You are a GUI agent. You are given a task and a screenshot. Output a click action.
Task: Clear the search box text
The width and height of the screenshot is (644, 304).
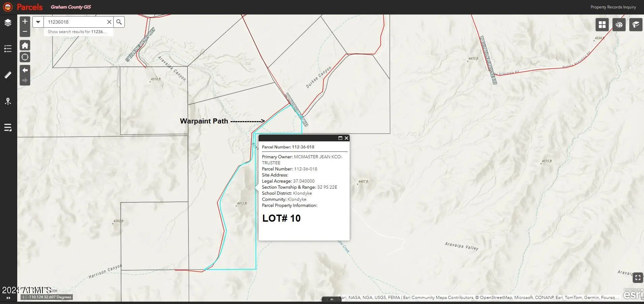coord(109,22)
